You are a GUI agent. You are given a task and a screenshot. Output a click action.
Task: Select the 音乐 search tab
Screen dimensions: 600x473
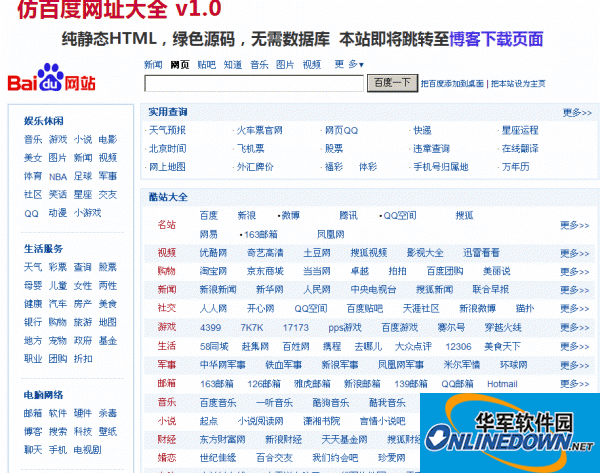(x=259, y=65)
